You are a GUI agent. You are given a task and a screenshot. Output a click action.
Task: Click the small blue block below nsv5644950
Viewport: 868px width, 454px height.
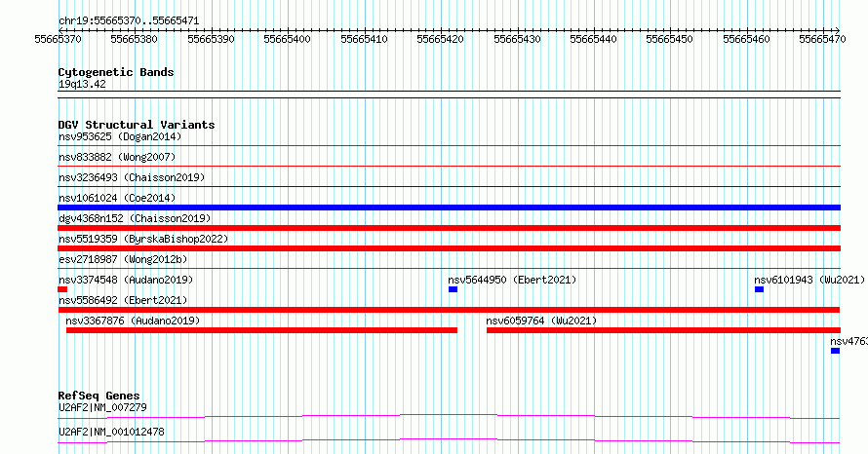tap(453, 289)
